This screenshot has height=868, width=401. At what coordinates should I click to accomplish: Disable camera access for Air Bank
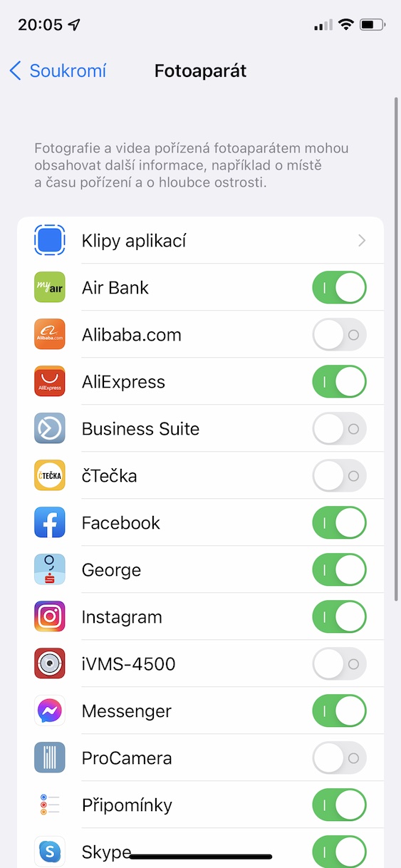[340, 288]
